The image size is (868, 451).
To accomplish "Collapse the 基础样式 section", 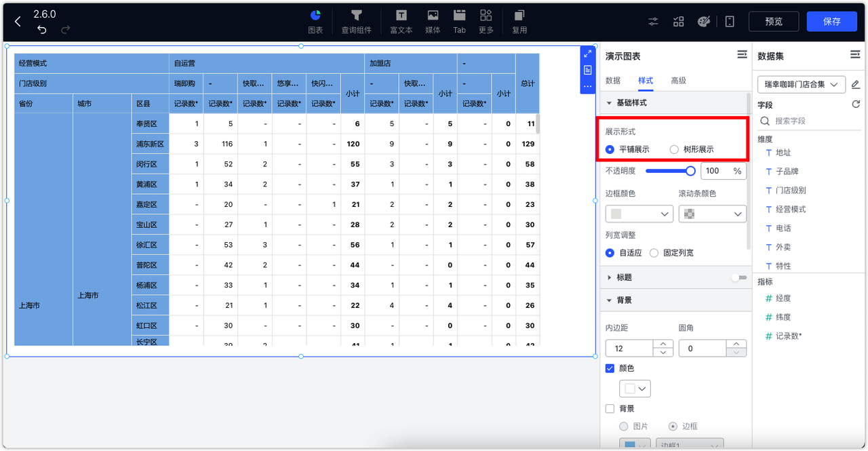I will pos(608,104).
